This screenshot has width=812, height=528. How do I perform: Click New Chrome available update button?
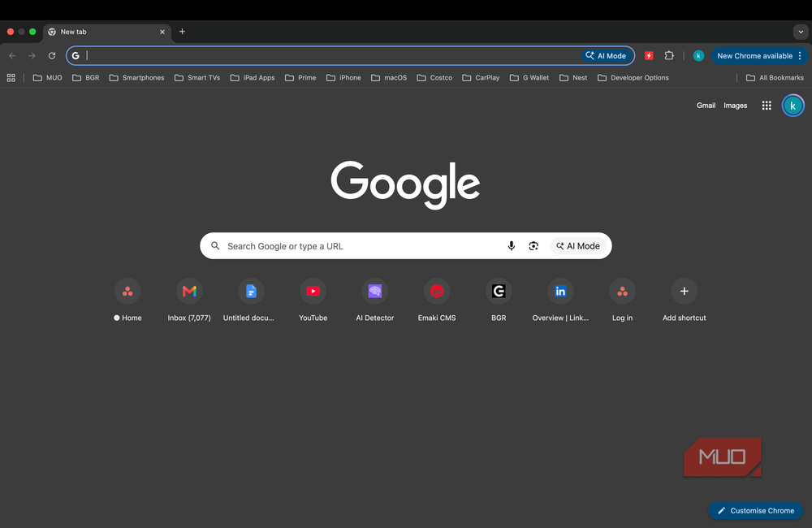click(754, 55)
